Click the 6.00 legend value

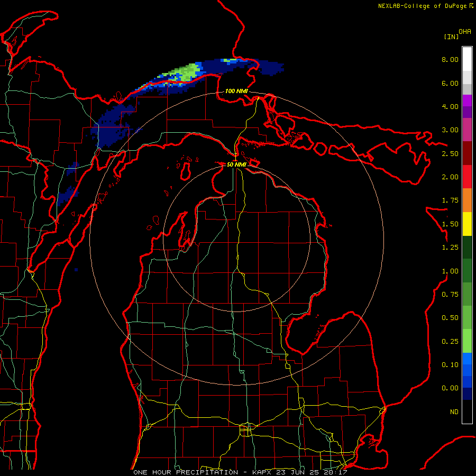pos(450,83)
